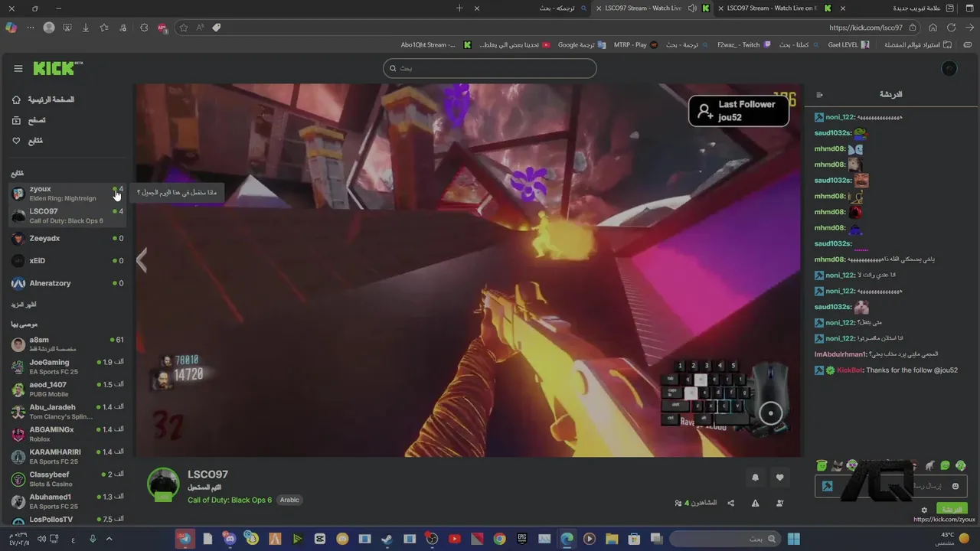980x551 pixels.
Task: Click KickBot username in chat
Action: pos(850,370)
